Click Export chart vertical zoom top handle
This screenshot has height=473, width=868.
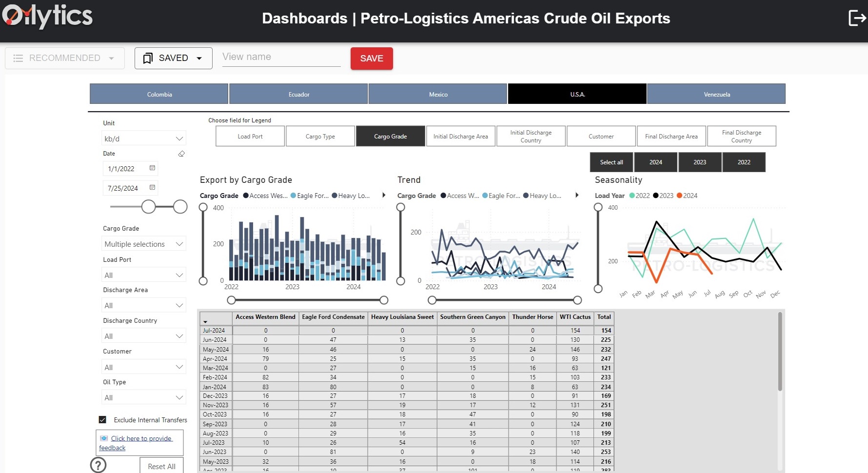pyautogui.click(x=203, y=207)
